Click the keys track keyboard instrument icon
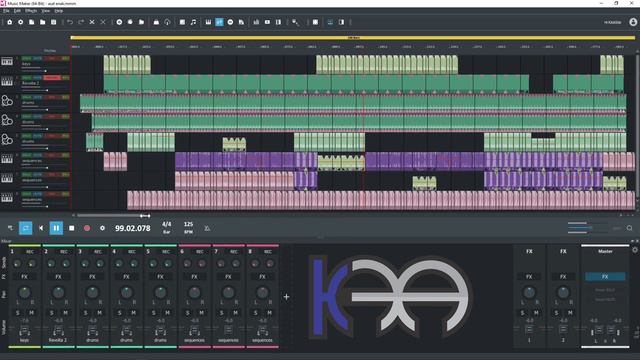640x360 pixels. [7, 62]
